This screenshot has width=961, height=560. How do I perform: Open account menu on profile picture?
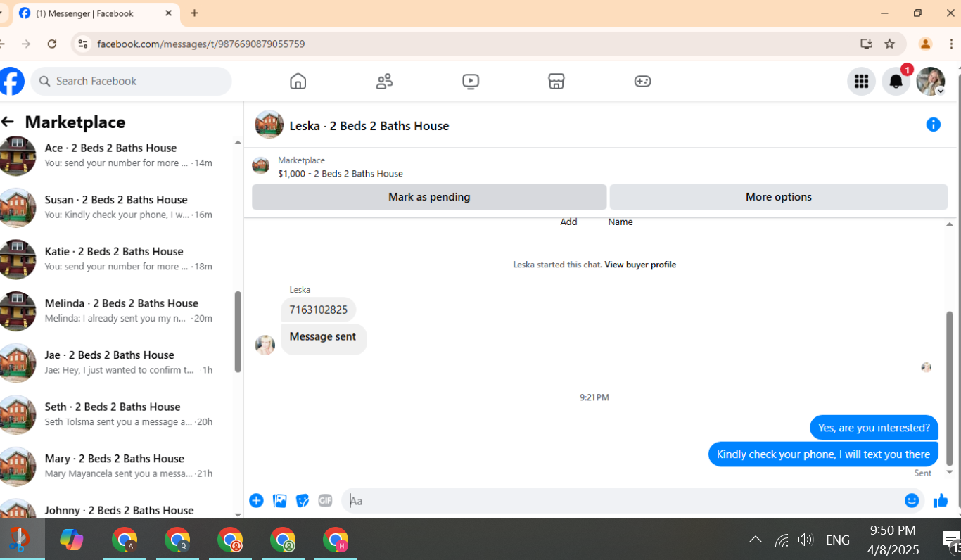[931, 82]
